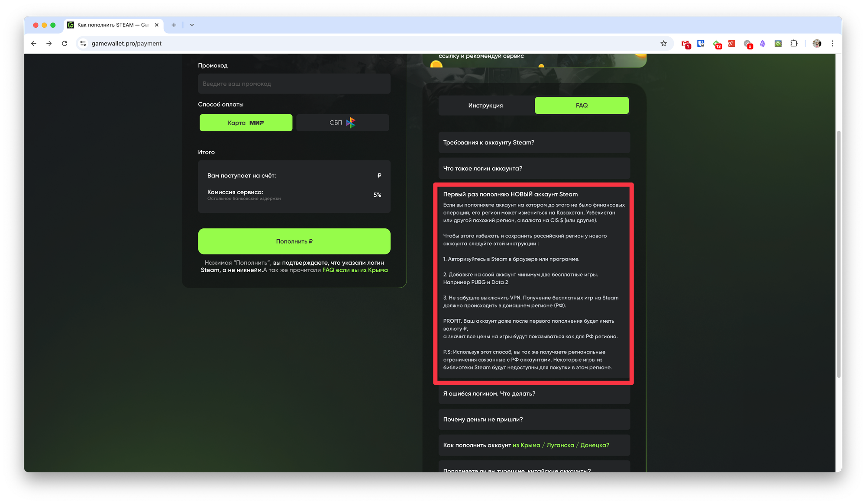
Task: Bookmark this page with the star icon
Action: tap(663, 43)
